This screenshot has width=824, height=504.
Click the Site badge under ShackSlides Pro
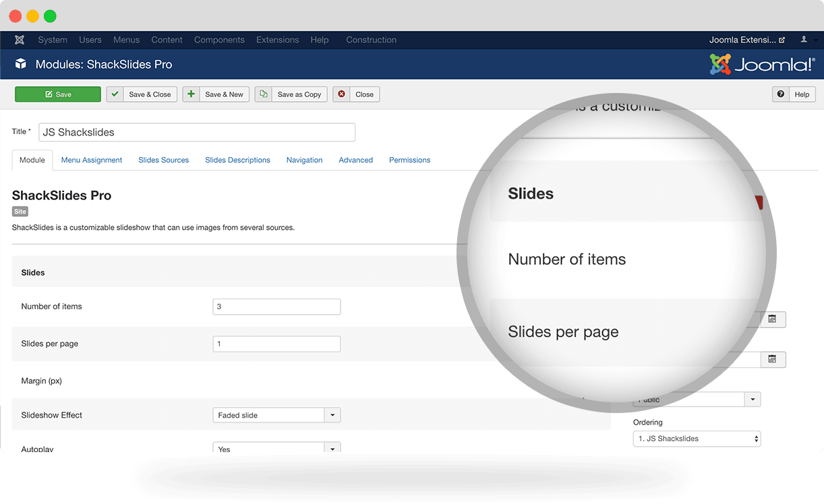coord(20,212)
